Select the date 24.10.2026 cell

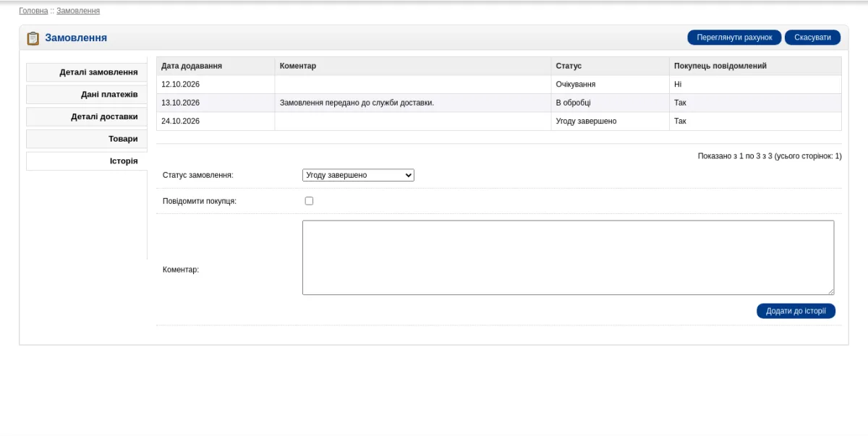[216, 121]
